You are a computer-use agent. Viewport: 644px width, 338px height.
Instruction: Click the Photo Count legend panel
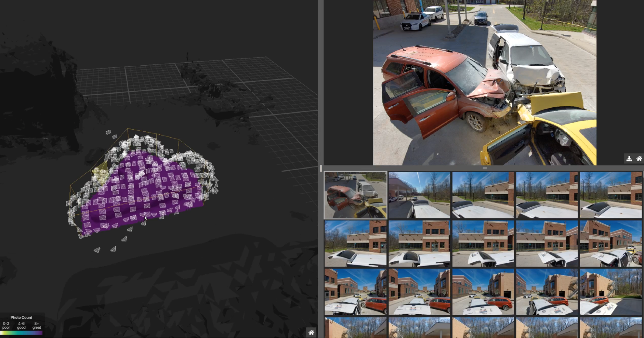[22, 324]
